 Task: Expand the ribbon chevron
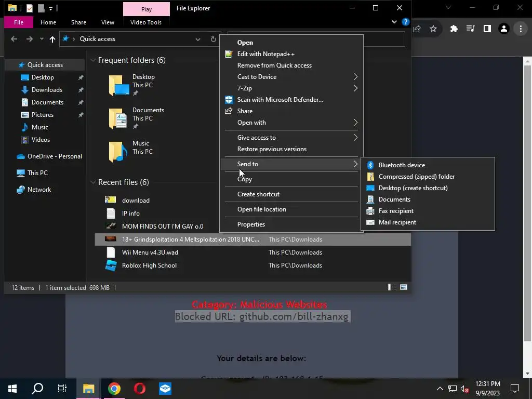click(x=394, y=22)
